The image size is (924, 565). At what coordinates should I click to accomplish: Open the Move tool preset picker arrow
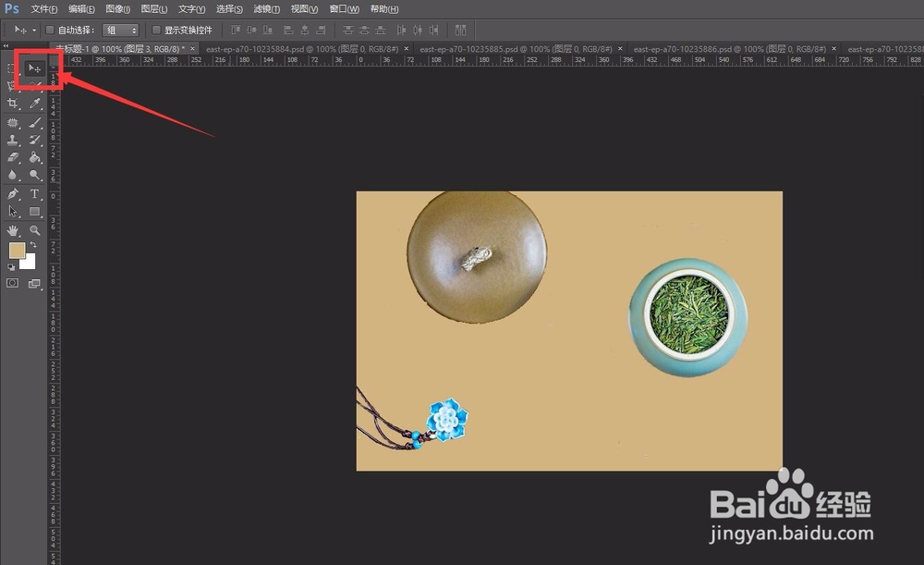click(x=34, y=31)
